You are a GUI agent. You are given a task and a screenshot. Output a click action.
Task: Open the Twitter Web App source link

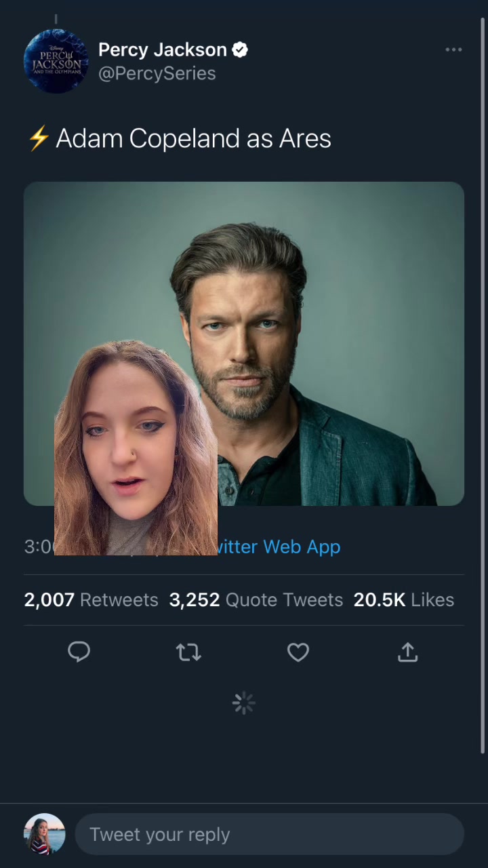click(279, 547)
